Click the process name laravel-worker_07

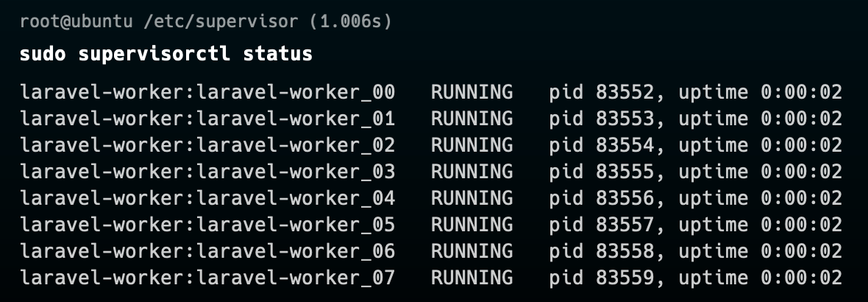coord(296,278)
